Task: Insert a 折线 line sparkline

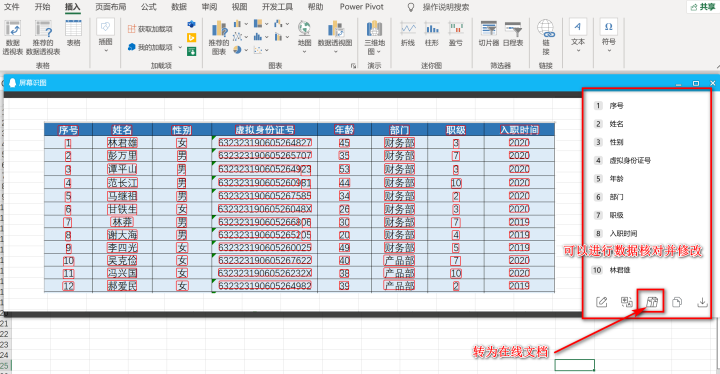Action: pyautogui.click(x=408, y=34)
